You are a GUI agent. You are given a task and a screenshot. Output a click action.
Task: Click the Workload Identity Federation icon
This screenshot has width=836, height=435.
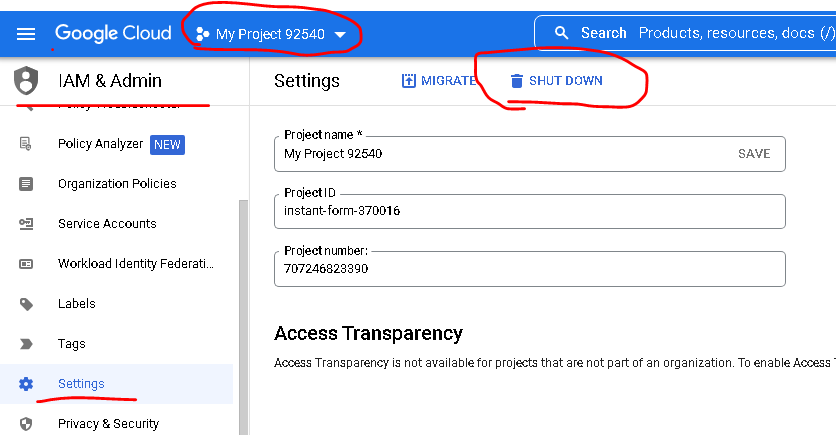pyautogui.click(x=26, y=264)
